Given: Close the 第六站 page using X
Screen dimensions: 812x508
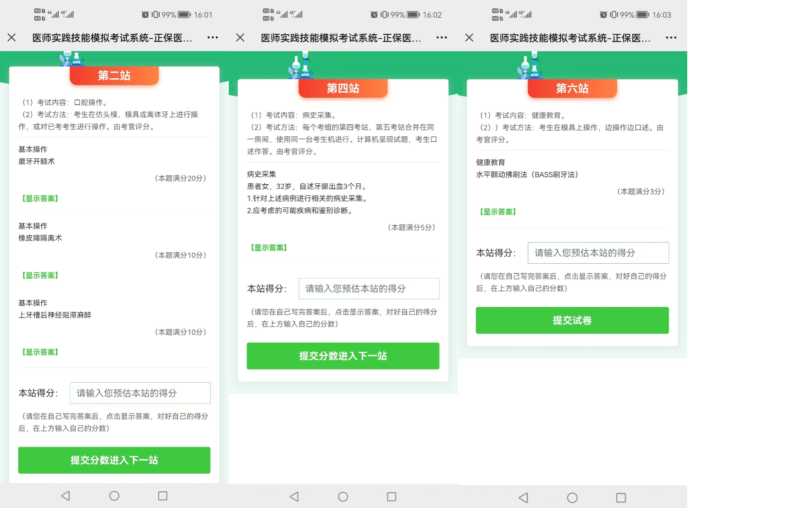Looking at the screenshot, I should tap(469, 38).
